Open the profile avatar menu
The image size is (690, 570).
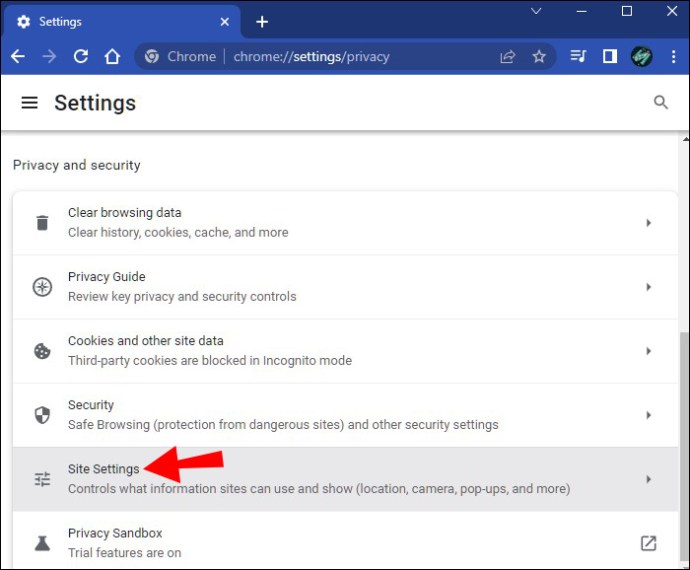tap(641, 56)
